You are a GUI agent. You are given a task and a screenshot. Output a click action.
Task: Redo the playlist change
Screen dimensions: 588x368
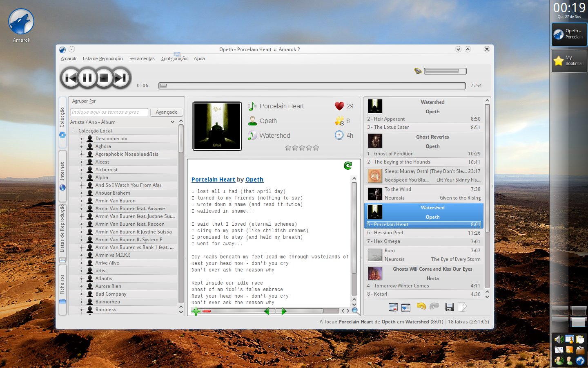coord(434,306)
